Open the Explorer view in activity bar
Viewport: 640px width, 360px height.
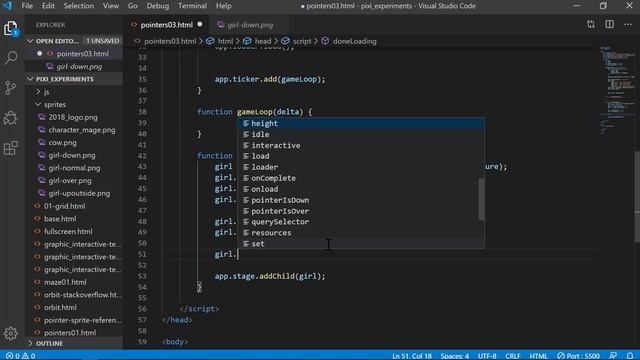coord(11,29)
